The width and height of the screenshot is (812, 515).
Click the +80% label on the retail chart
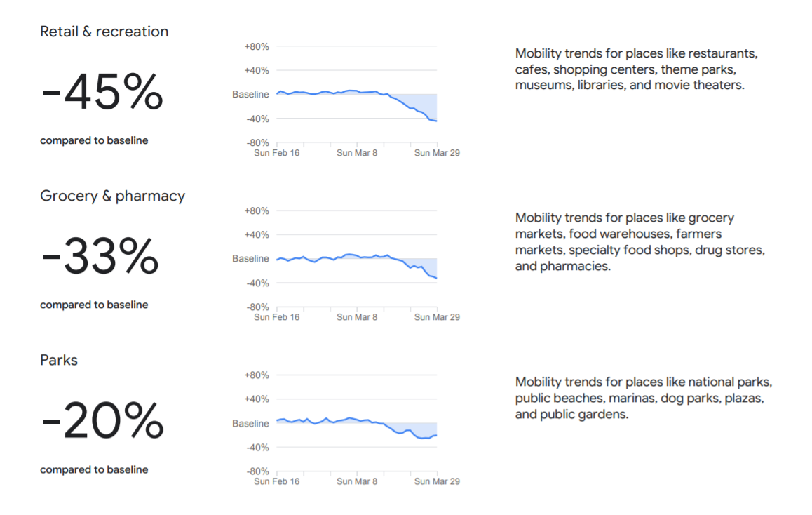coord(256,46)
